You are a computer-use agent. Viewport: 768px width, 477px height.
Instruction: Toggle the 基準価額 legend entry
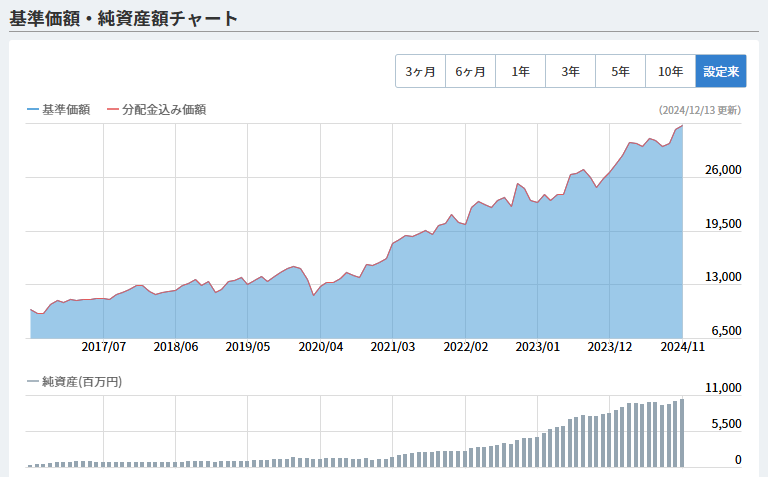click(x=59, y=109)
